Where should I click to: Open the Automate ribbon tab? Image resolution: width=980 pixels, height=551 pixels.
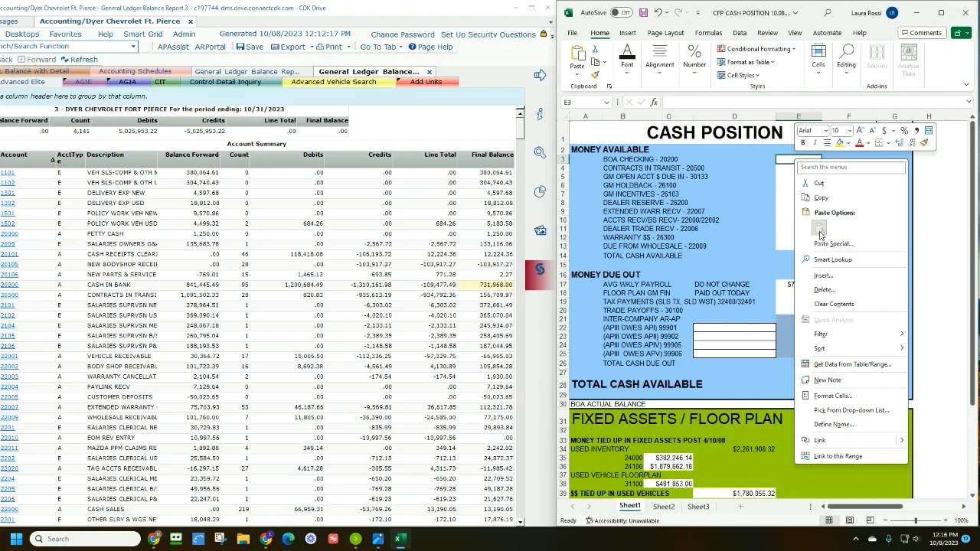pyautogui.click(x=827, y=33)
